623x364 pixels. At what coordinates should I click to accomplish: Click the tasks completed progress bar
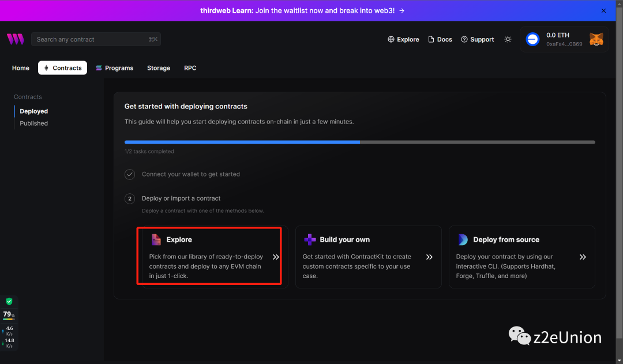coord(359,142)
